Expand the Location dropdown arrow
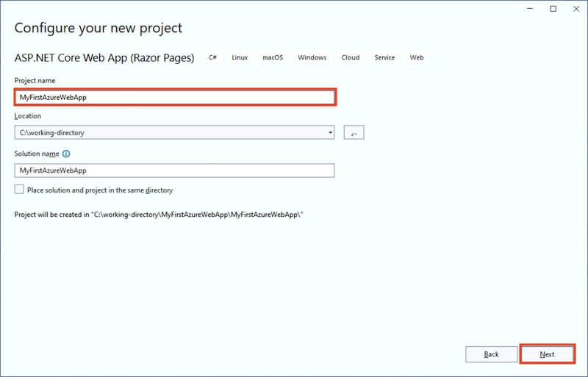The height and width of the screenshot is (377, 588). click(x=330, y=132)
